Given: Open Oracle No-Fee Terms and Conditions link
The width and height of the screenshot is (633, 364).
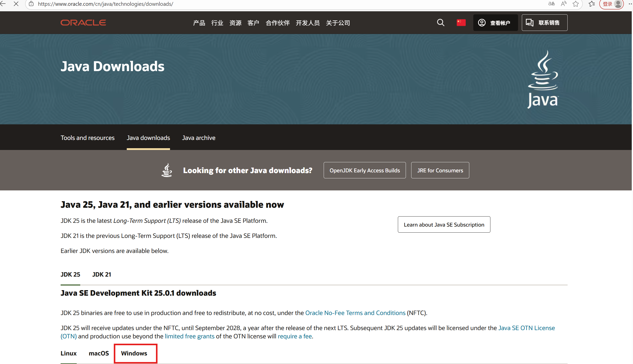Looking at the screenshot, I should click(355, 313).
